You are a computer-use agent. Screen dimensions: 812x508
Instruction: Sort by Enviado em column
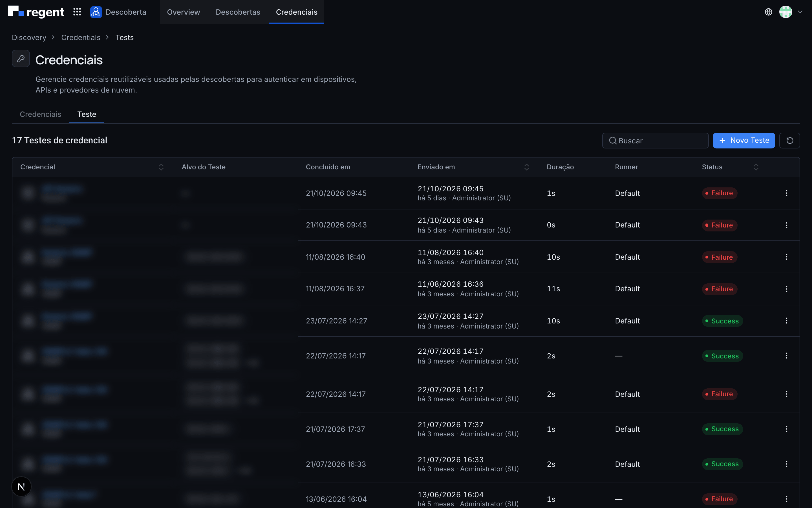click(526, 167)
